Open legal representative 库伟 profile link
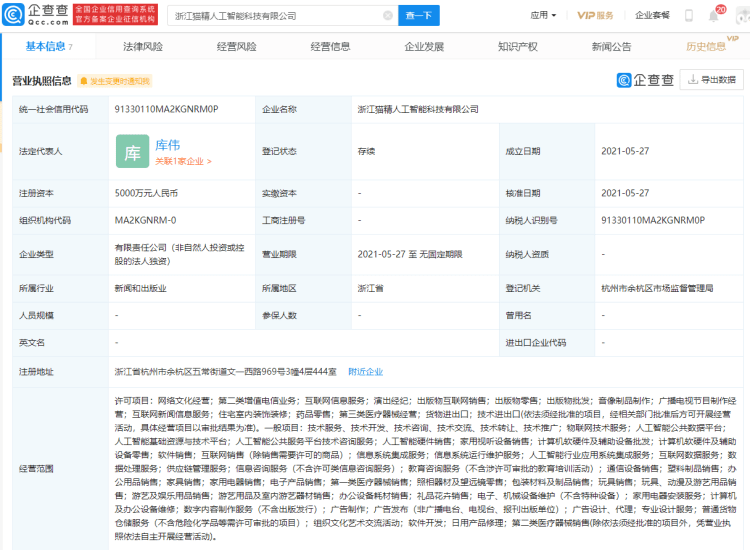The height and width of the screenshot is (550, 750). pyautogui.click(x=168, y=145)
